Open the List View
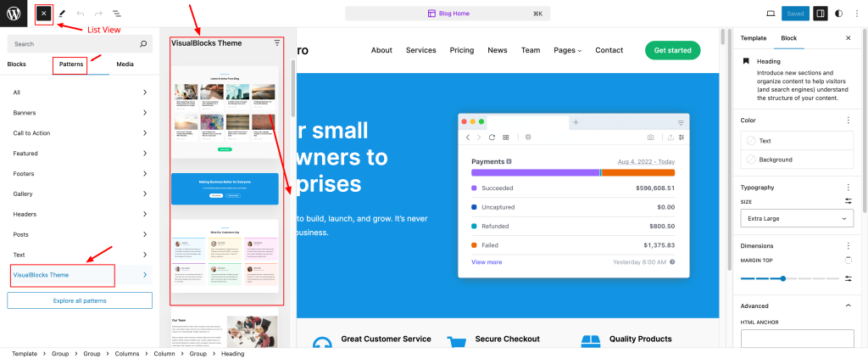This screenshot has height=359, width=868. (117, 14)
